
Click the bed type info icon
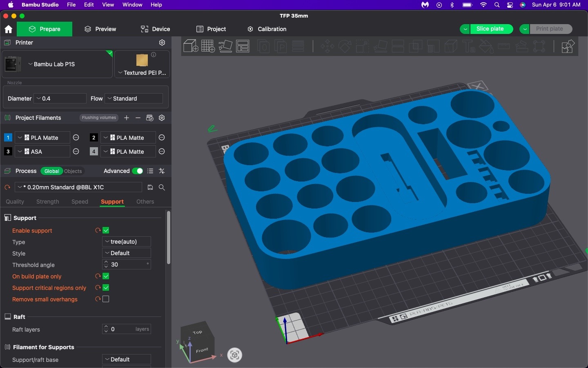pos(154,55)
